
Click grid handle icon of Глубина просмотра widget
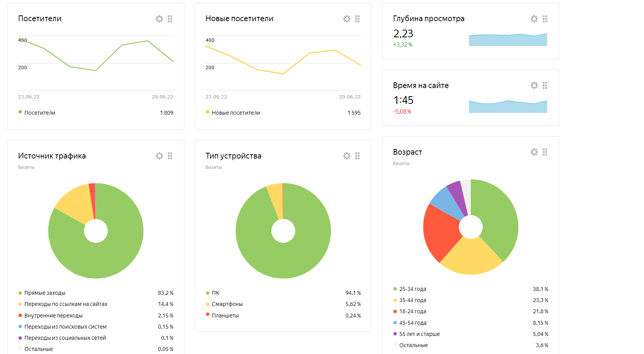[545, 19]
